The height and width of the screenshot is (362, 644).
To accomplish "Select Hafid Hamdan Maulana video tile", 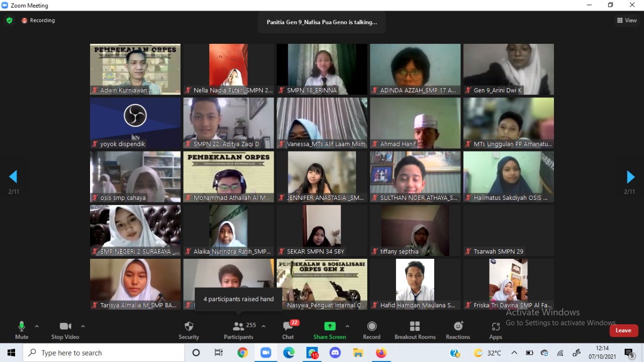I will [415, 284].
